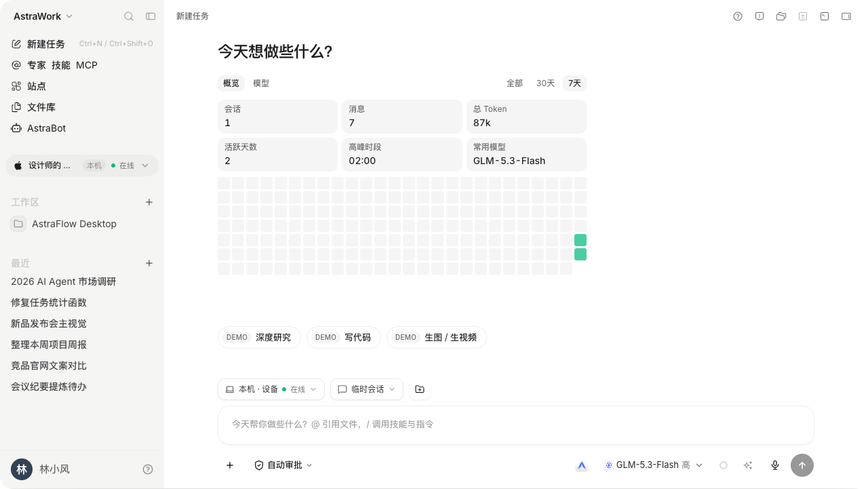Click the upper green activity heatmap cell
Image resolution: width=868 pixels, height=489 pixels.
click(x=580, y=240)
